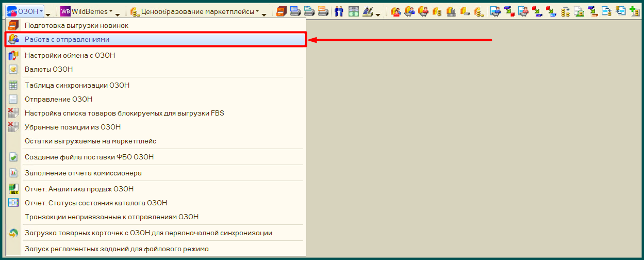Select Остатки выгружаемые на маркетплейс
The image size is (644, 260).
coord(155,141)
